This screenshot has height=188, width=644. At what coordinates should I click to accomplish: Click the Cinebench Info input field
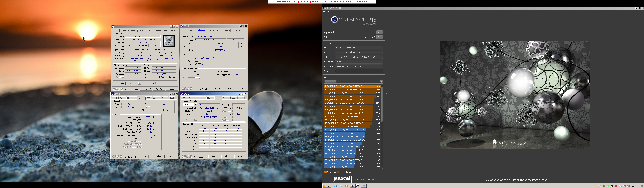tap(359, 71)
